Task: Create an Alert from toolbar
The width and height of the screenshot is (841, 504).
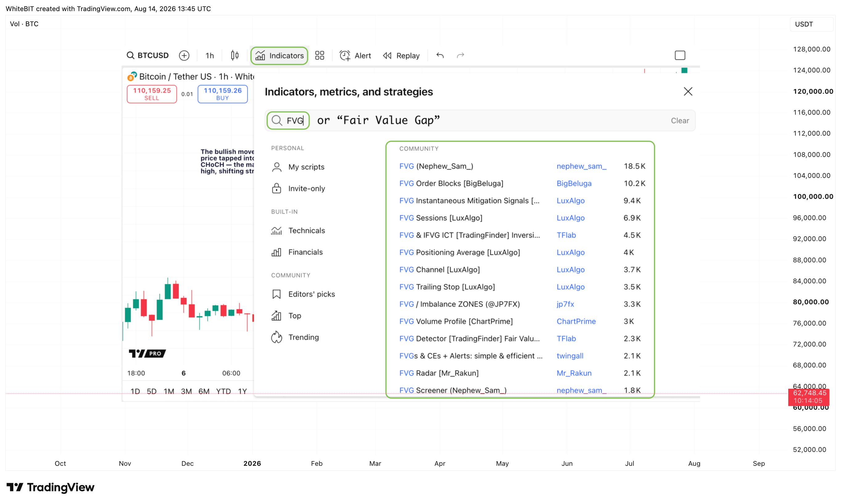Action: (x=355, y=55)
